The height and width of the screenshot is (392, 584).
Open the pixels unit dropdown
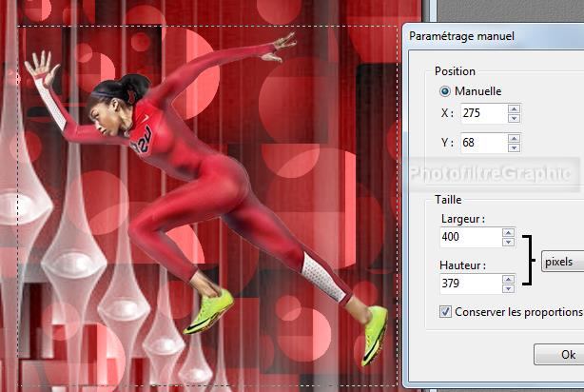click(562, 262)
